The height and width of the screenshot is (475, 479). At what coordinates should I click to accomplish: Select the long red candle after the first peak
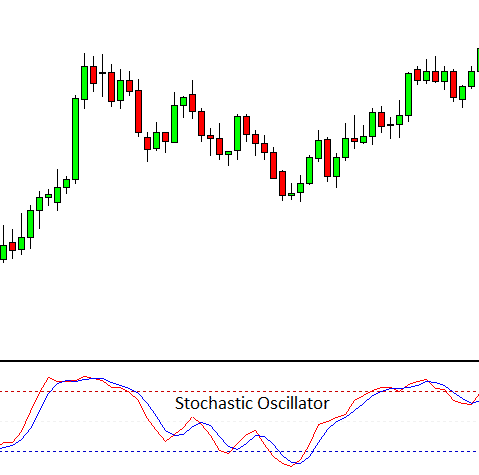(138, 111)
